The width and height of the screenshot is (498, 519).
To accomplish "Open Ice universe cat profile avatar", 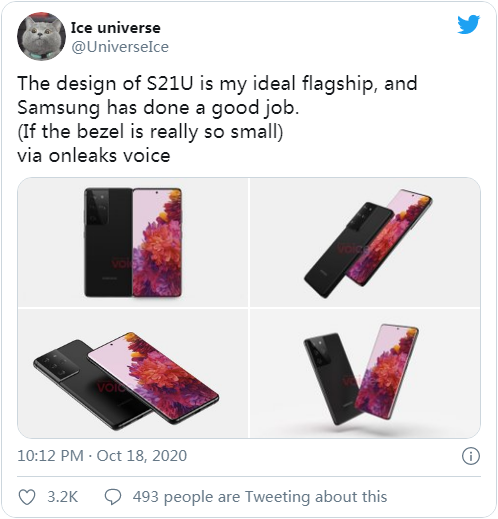I will [41, 37].
